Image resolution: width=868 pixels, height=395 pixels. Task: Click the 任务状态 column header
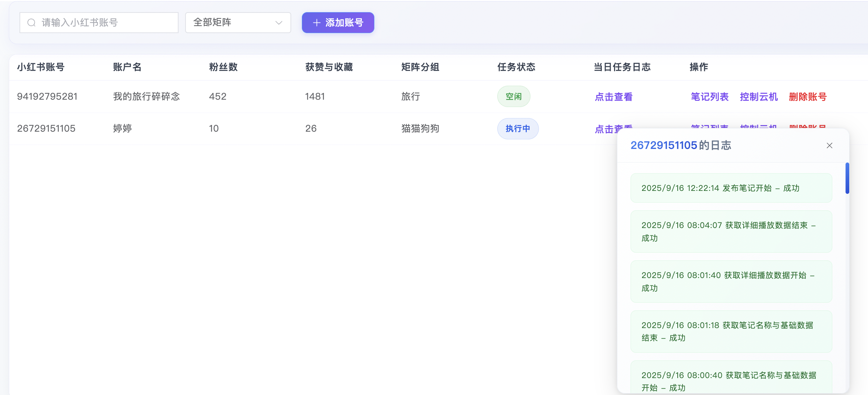[516, 67]
